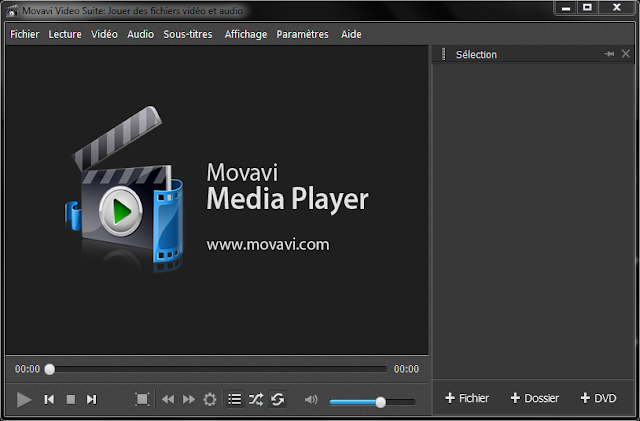Open the Lecture menu

pos(65,34)
